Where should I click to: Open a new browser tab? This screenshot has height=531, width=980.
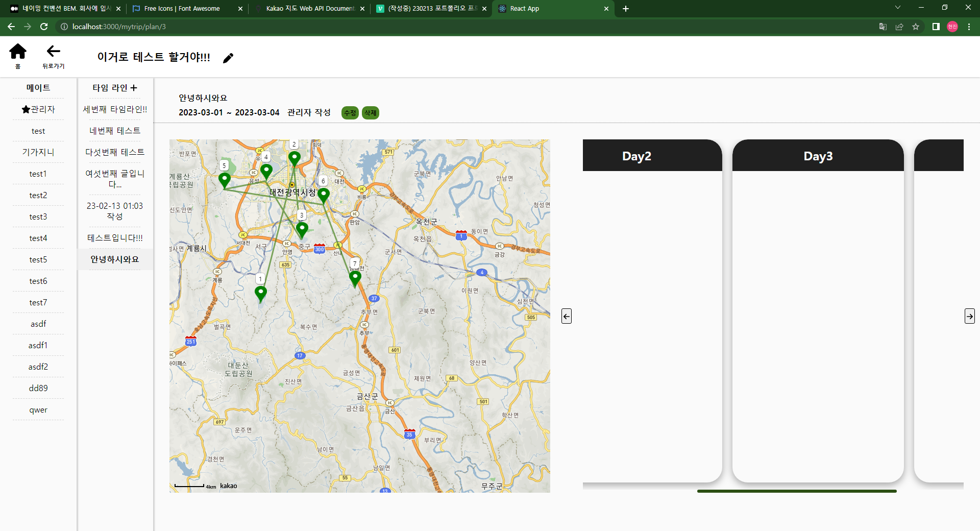coord(626,9)
